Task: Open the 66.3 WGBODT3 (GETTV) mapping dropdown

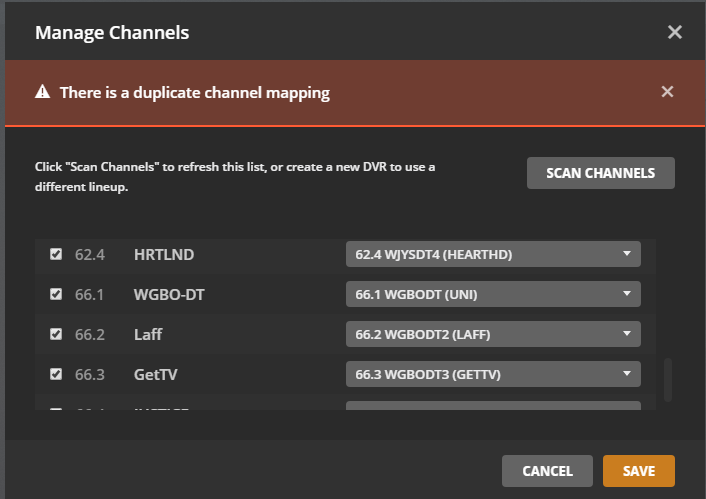Action: [x=493, y=374]
